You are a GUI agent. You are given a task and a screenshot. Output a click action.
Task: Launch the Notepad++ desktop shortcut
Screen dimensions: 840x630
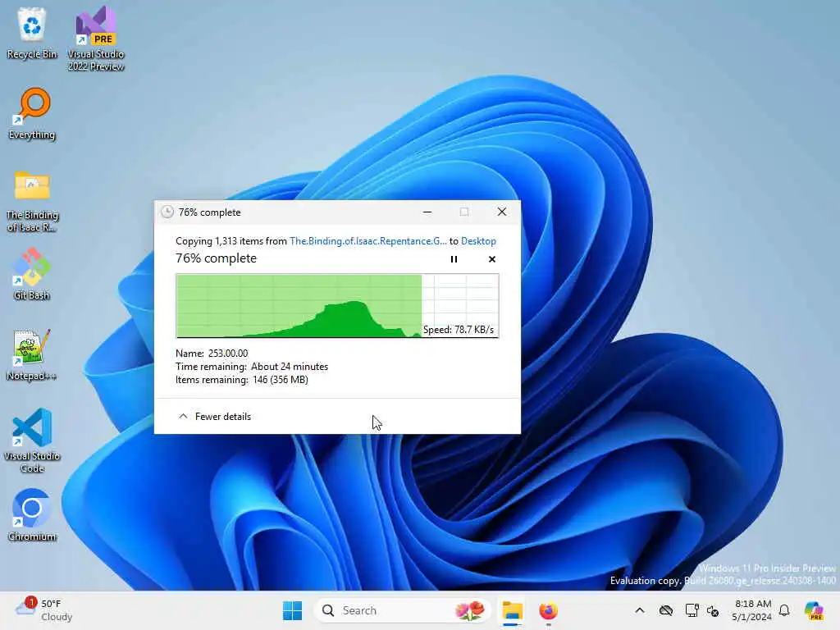(32, 354)
